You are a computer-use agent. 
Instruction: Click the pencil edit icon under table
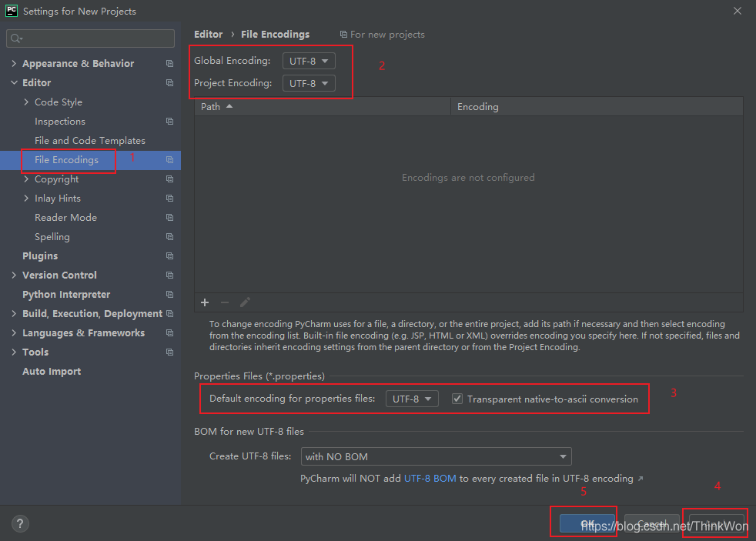[x=245, y=302]
